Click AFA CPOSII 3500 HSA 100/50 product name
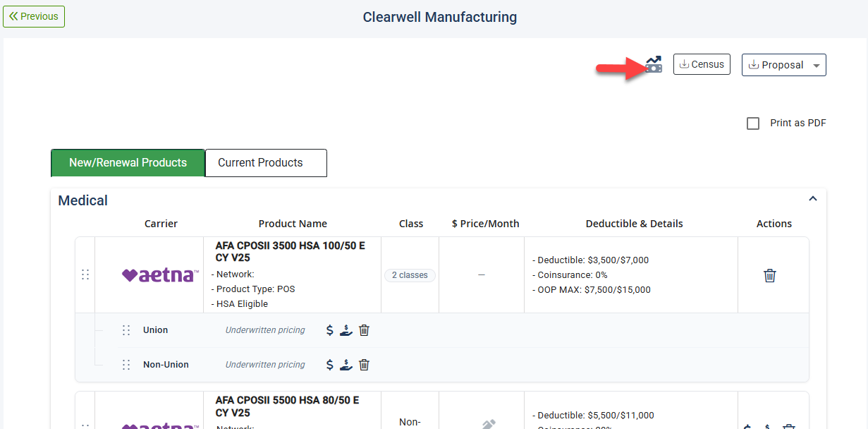This screenshot has height=429, width=868. (291, 252)
